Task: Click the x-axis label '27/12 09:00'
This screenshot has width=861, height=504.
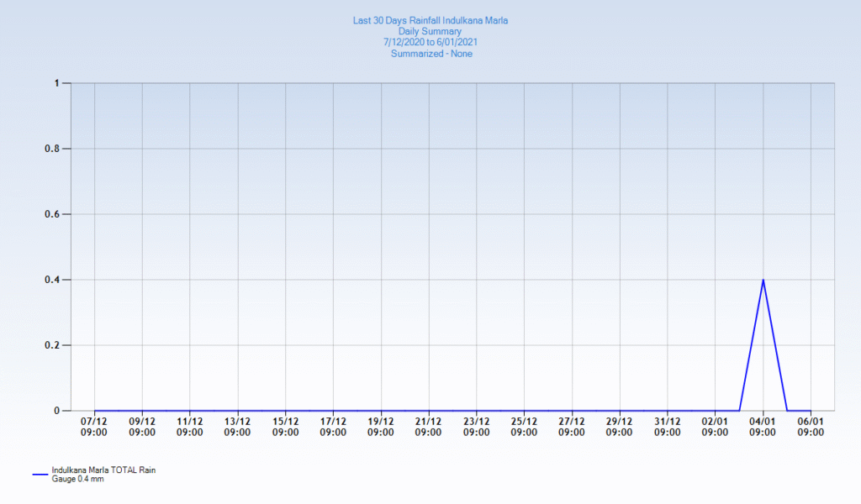Action: (572, 428)
